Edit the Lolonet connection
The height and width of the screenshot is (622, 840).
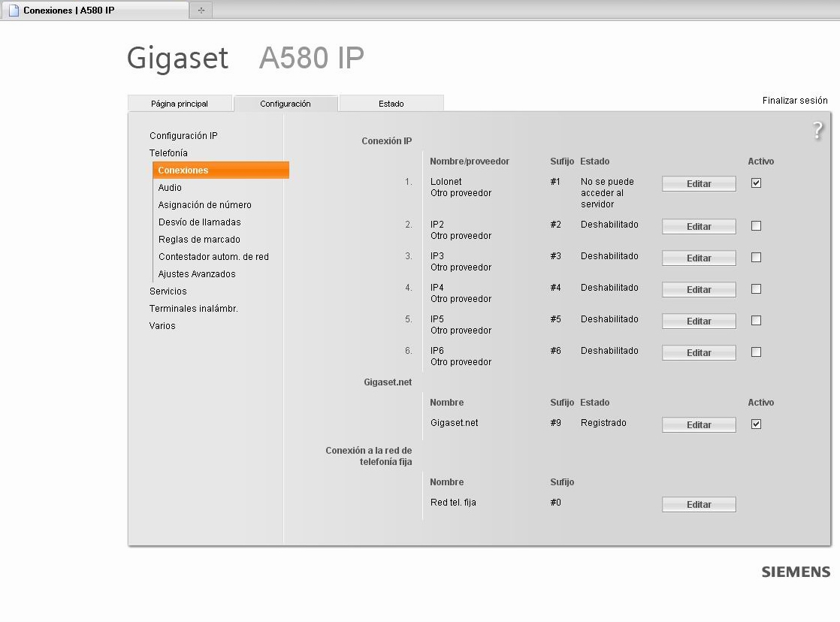click(698, 183)
